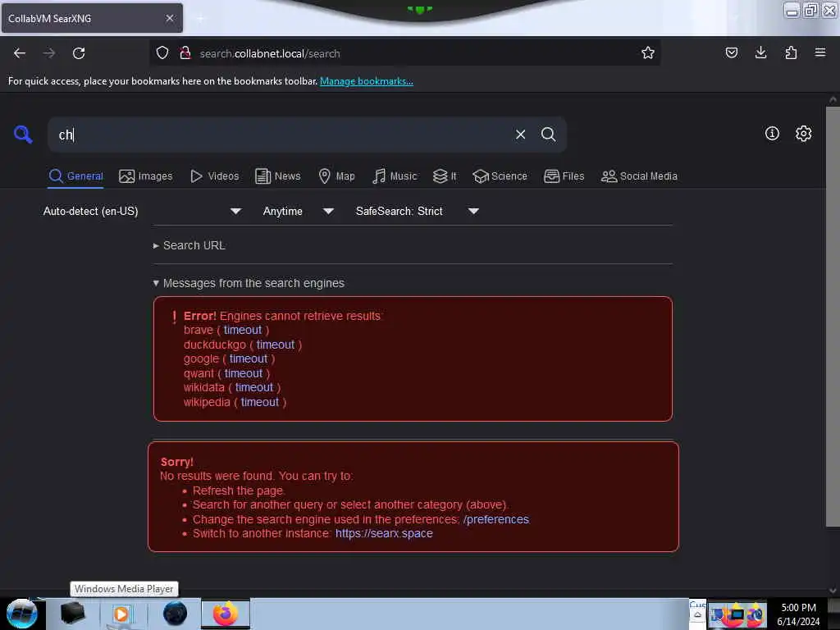Reload the page with the refresh icon
The width and height of the screenshot is (840, 630).
point(79,53)
